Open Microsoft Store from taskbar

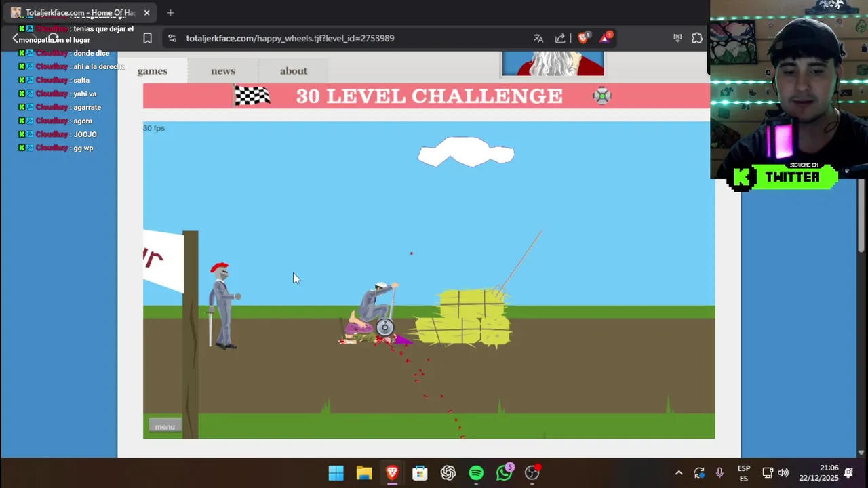coord(420,472)
